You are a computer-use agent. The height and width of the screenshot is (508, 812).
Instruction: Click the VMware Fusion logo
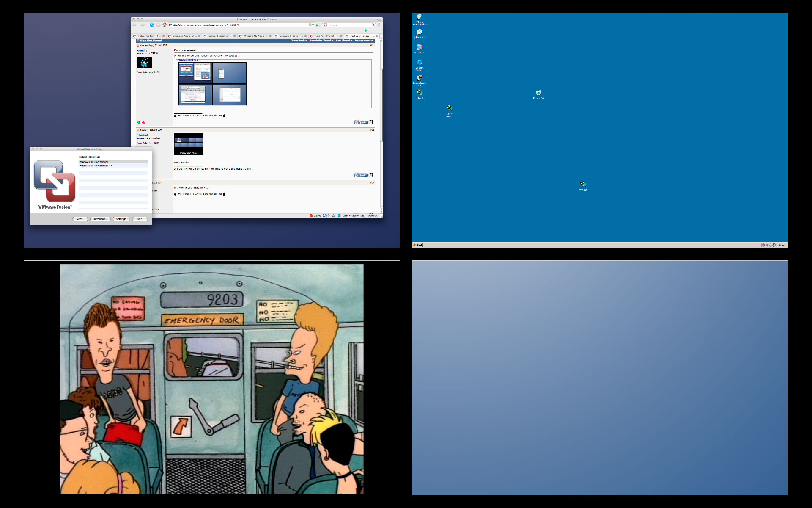click(55, 181)
